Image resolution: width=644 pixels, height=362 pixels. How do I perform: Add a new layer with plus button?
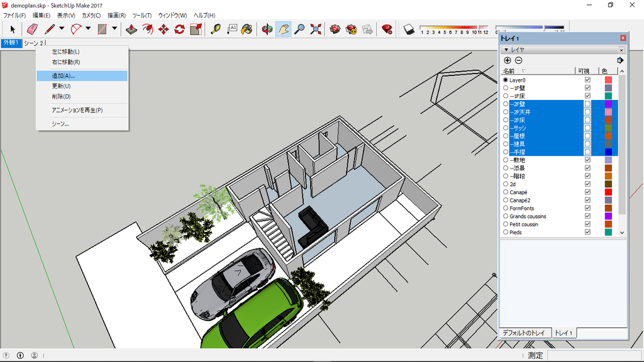pos(508,60)
